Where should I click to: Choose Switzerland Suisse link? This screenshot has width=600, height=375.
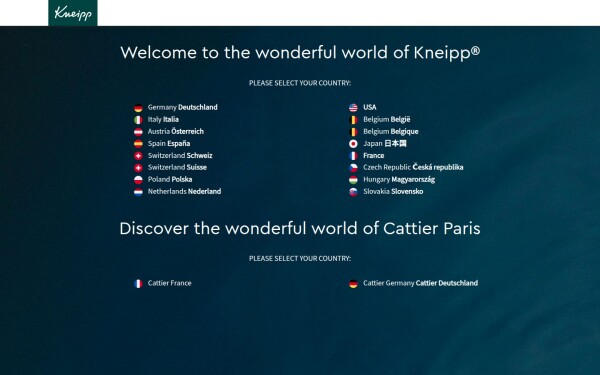pos(177,167)
